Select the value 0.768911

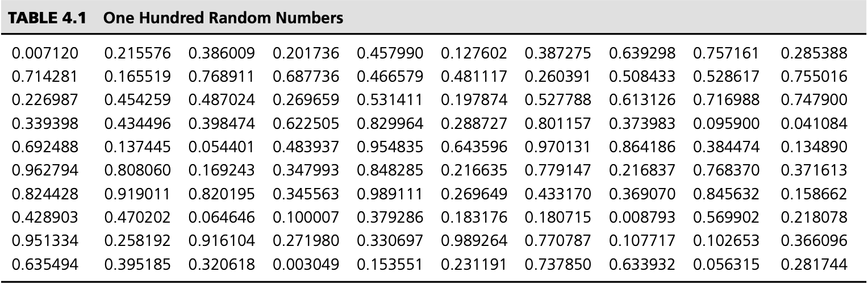tap(222, 77)
